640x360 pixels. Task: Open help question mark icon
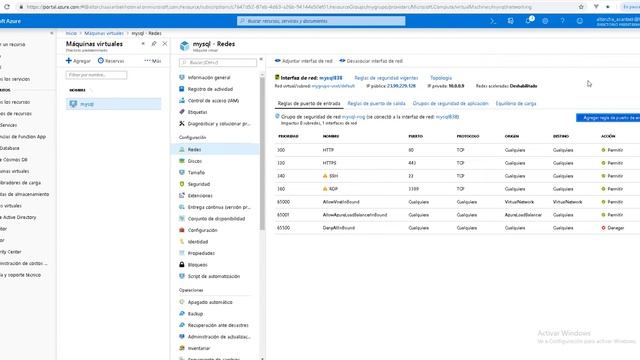[x=562, y=21]
